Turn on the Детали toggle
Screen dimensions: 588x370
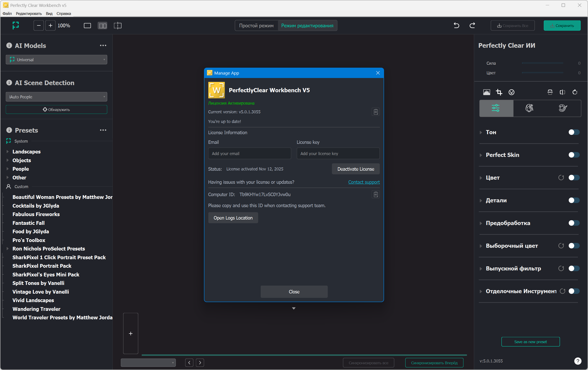[574, 200]
